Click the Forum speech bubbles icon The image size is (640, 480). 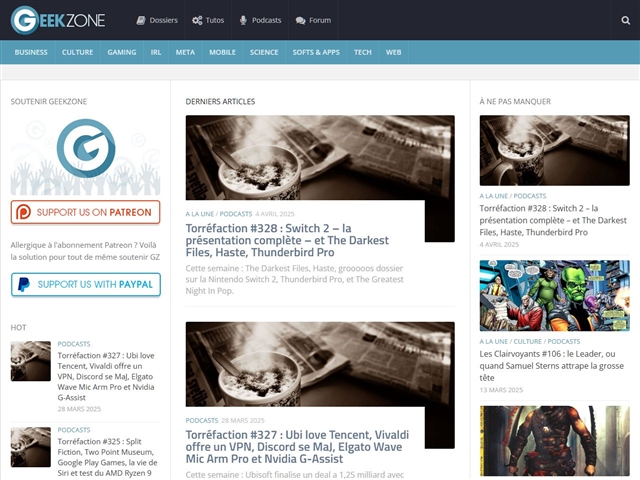pyautogui.click(x=300, y=20)
